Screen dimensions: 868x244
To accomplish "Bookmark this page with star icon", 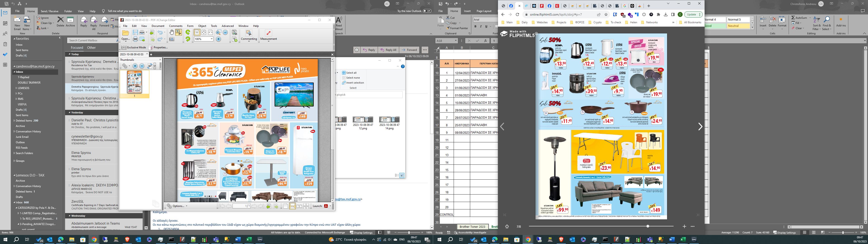I will click(x=606, y=14).
